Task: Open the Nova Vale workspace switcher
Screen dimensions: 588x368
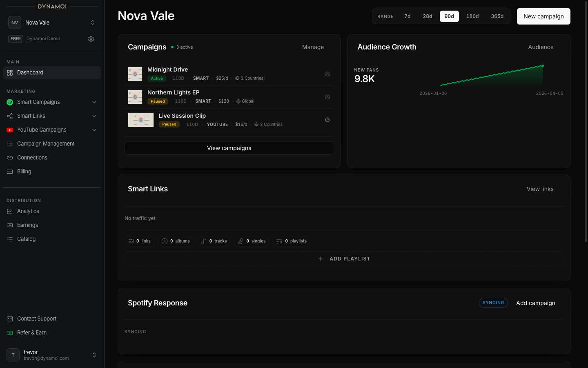Action: (x=52, y=22)
